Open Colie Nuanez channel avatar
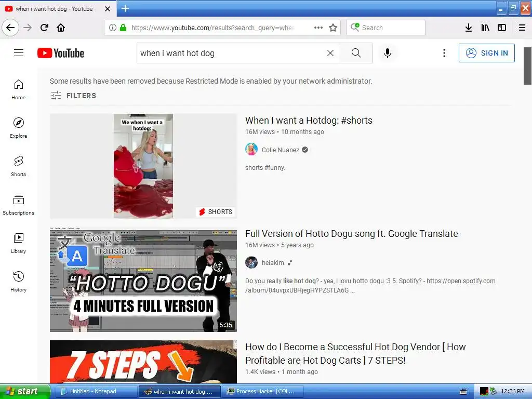This screenshot has height=399, width=532. click(x=251, y=150)
